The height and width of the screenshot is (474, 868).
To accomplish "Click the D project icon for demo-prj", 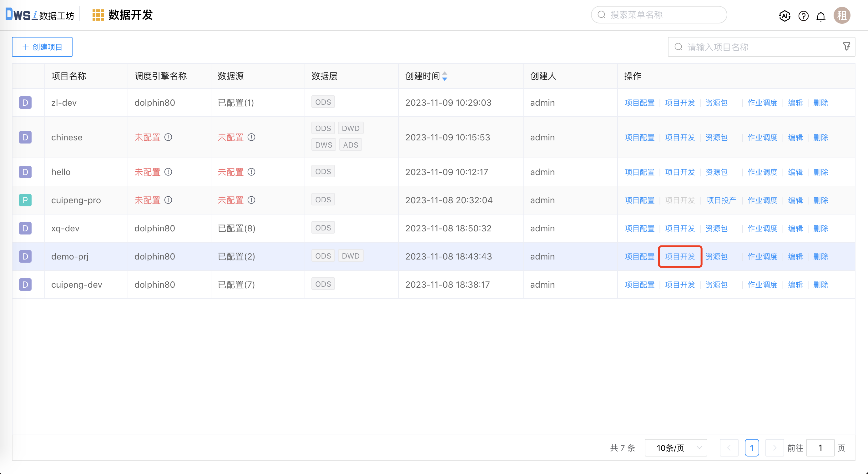I will (25, 256).
